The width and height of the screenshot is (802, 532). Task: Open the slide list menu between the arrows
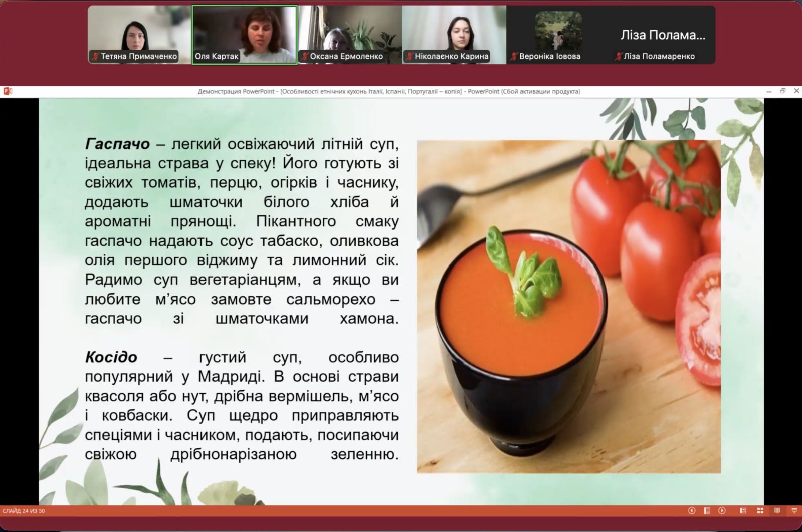[707, 511]
